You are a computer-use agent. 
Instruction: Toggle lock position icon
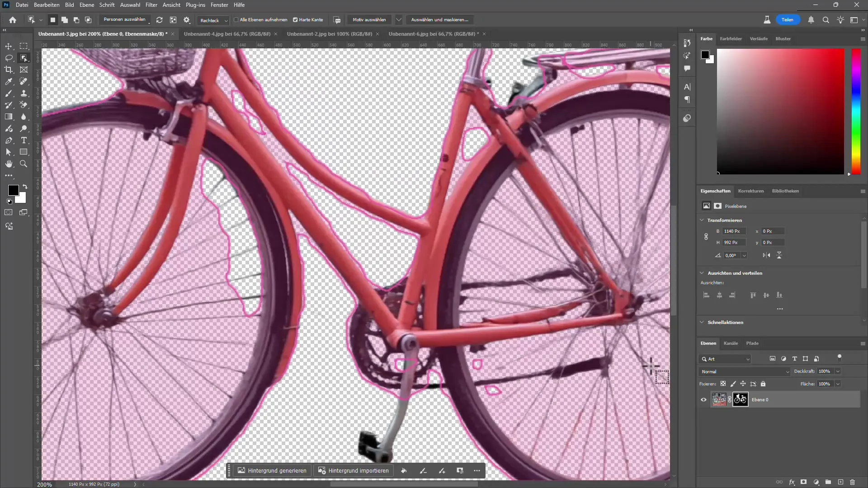pyautogui.click(x=743, y=384)
